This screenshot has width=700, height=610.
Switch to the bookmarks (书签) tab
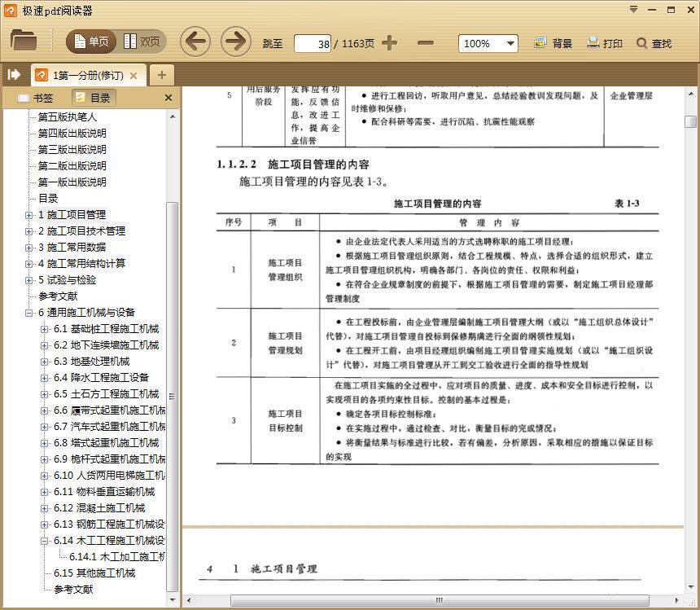[x=36, y=98]
